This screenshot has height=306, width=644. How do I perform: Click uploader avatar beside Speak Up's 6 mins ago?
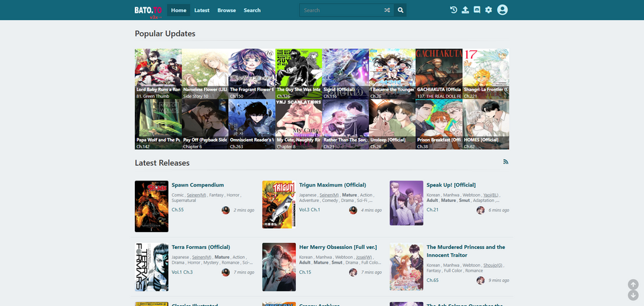point(480,210)
